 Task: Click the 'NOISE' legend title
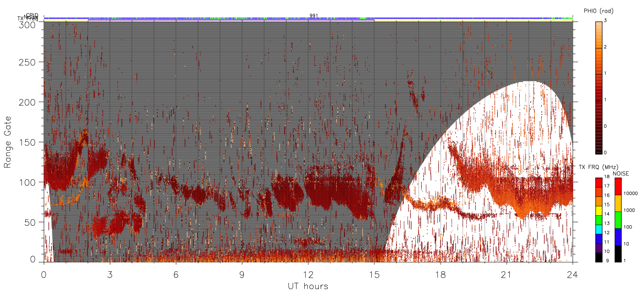(x=622, y=173)
